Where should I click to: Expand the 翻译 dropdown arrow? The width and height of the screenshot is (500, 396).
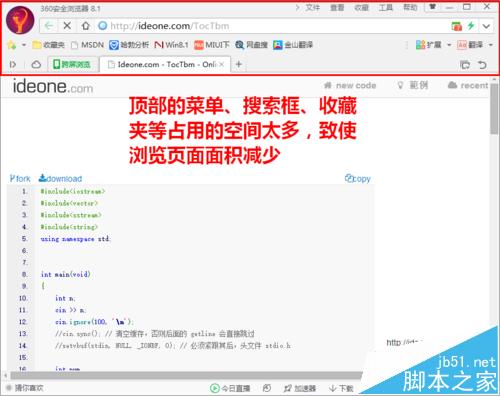tap(491, 45)
